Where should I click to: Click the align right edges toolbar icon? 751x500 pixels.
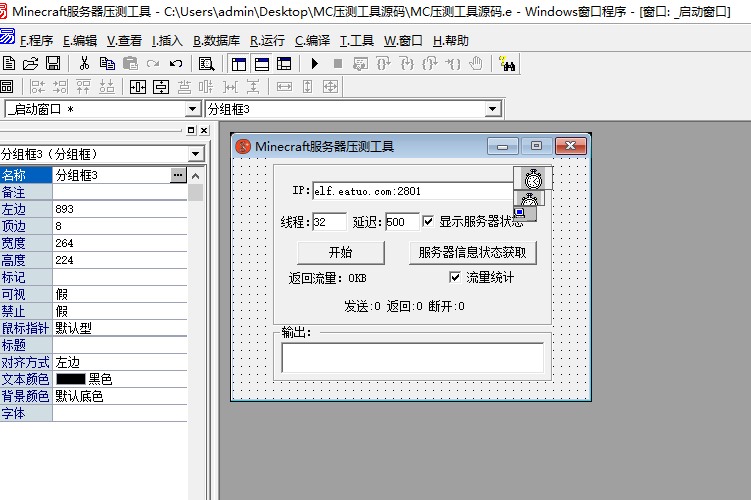[x=60, y=87]
